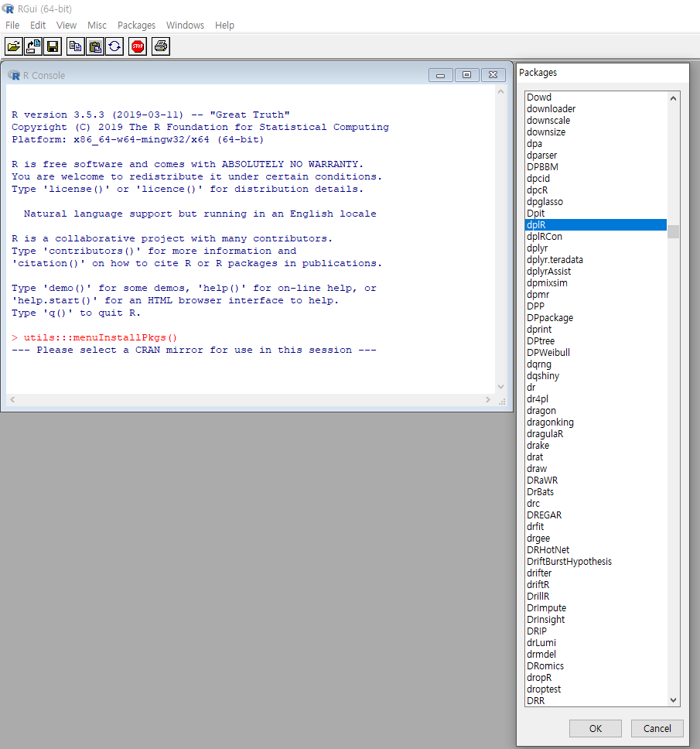This screenshot has height=749, width=700.
Task: Open the Edit menu
Action: tap(38, 25)
